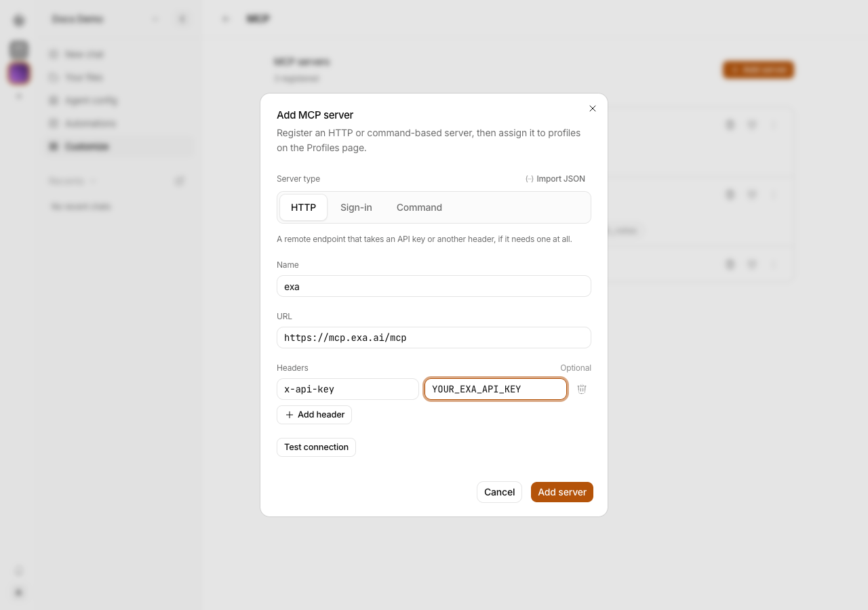Confirm with the dialog's Add server button
This screenshot has height=610, width=868.
tap(562, 492)
